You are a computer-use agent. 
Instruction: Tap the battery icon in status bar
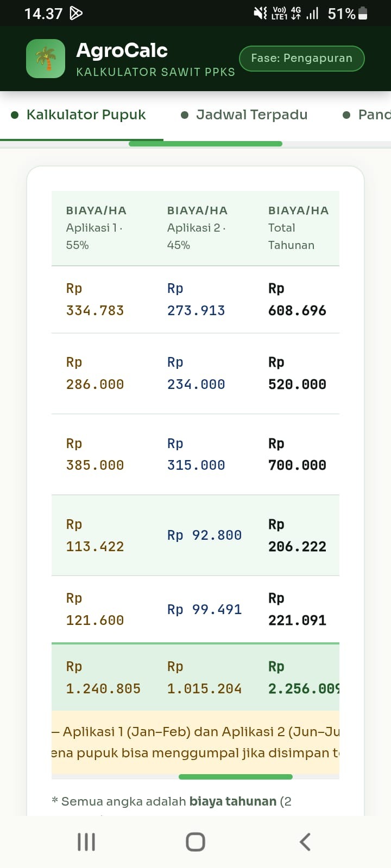(363, 14)
